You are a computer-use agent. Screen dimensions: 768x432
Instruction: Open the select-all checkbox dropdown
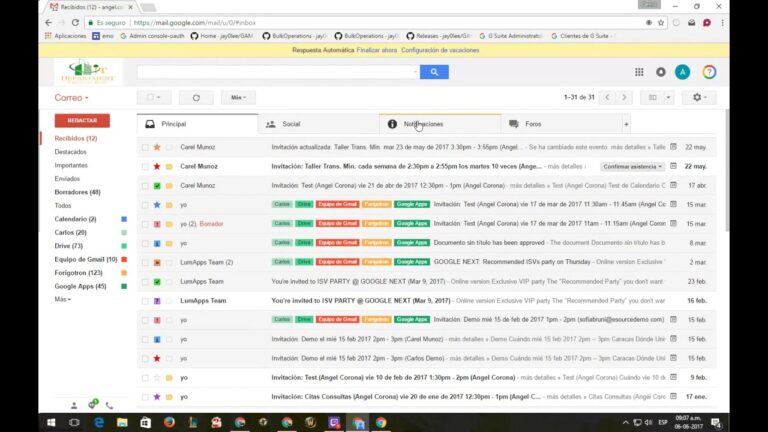[x=154, y=97]
